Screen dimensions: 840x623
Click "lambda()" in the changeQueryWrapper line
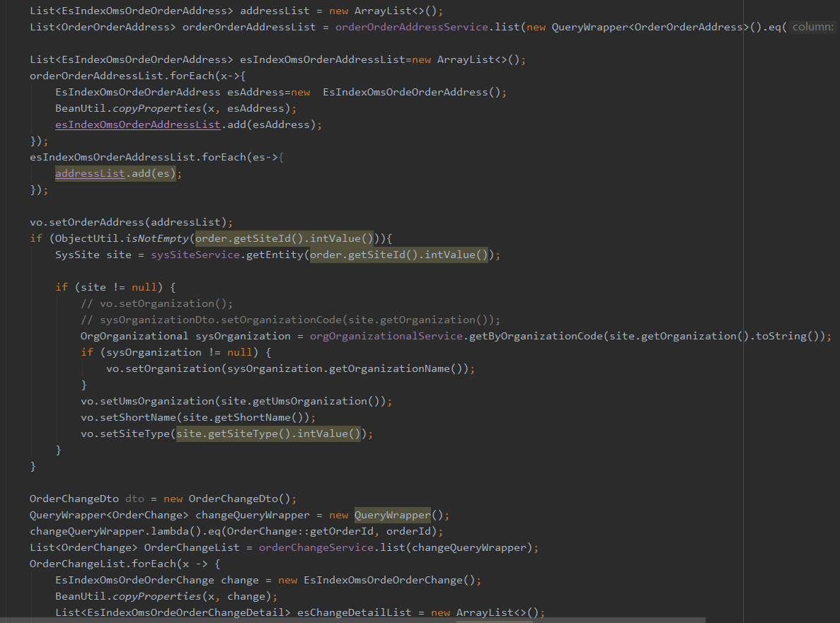176,532
